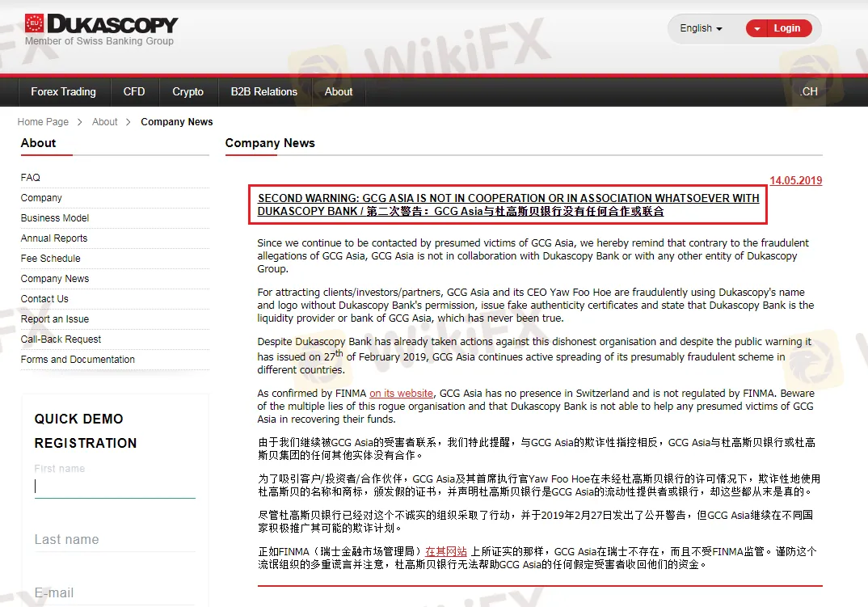This screenshot has height=607, width=868.
Task: Focus the Last name input field
Action: 115,539
